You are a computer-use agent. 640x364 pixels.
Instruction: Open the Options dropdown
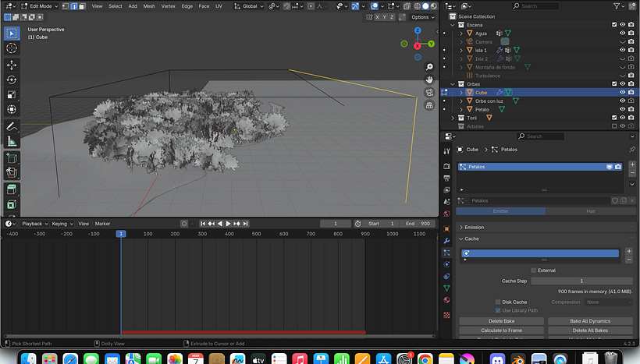click(x=423, y=17)
